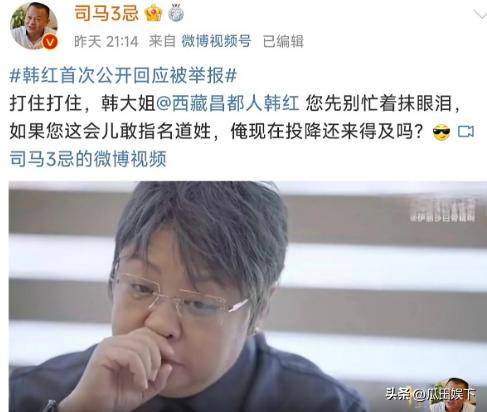
Task: Click the orange verified V badge
Action: pyautogui.click(x=51, y=42)
